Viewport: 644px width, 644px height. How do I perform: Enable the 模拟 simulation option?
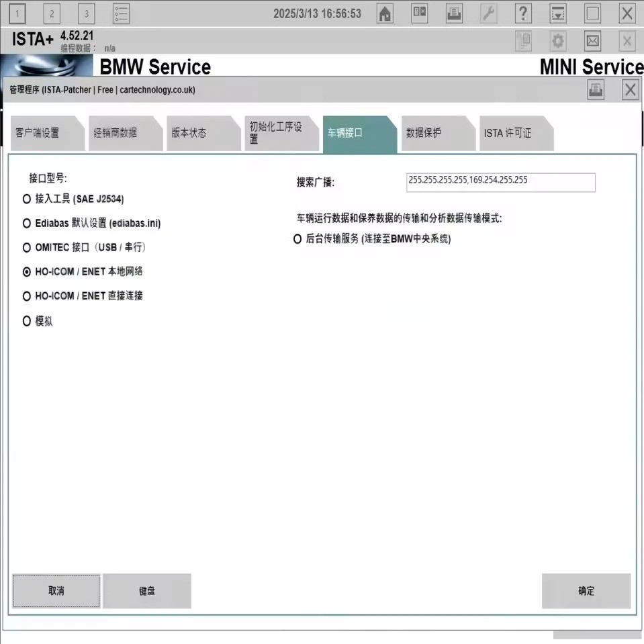[x=26, y=320]
